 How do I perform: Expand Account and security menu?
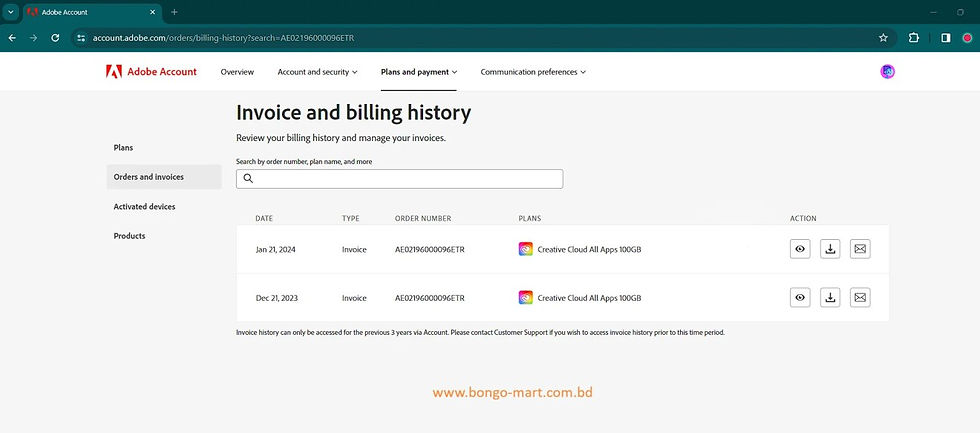[x=318, y=72]
